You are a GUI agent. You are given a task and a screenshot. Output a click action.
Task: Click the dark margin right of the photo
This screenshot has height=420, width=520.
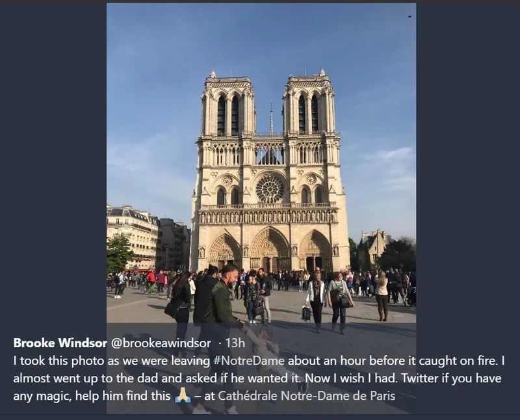click(468, 163)
